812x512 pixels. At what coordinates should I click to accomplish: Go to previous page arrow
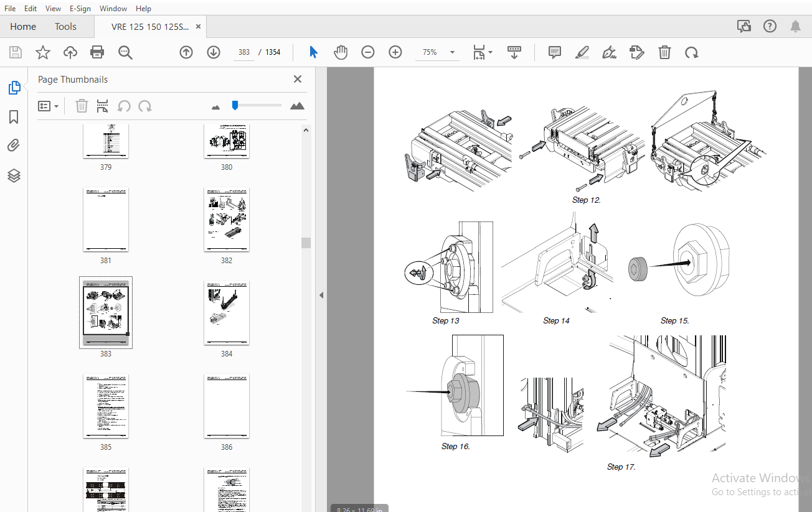pos(186,52)
